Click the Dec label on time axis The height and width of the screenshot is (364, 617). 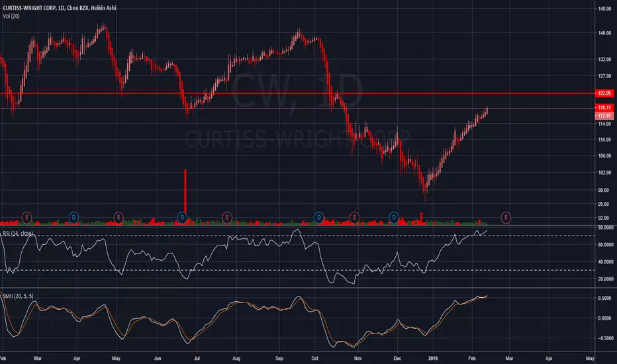[x=397, y=359]
